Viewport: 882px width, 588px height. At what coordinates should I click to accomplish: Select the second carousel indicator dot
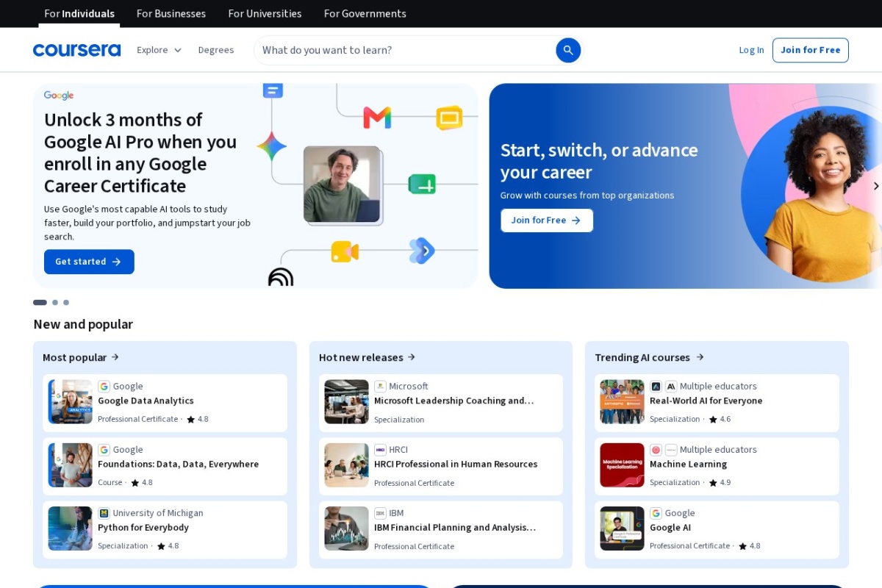click(x=55, y=303)
